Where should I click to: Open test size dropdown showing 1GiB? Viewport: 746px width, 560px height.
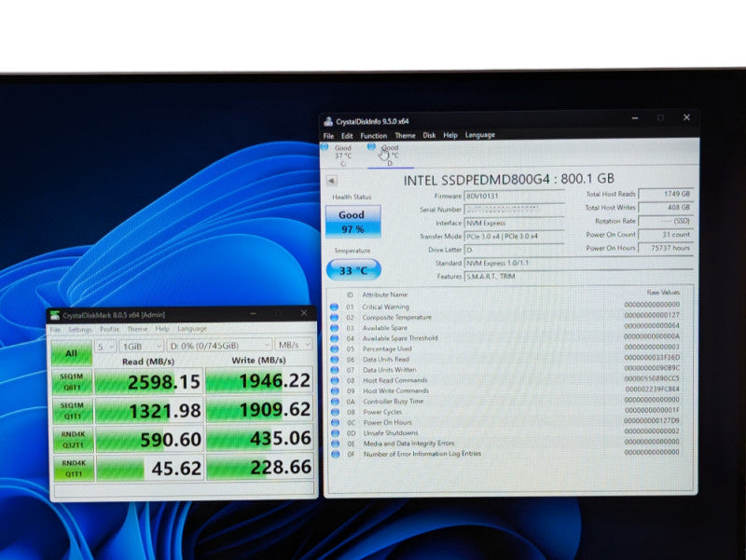tap(142, 346)
